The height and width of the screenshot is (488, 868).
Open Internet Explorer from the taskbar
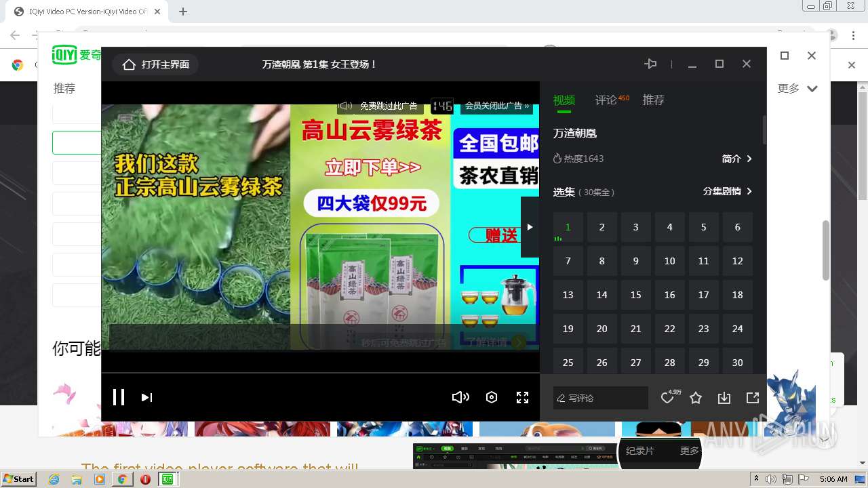tap(54, 479)
